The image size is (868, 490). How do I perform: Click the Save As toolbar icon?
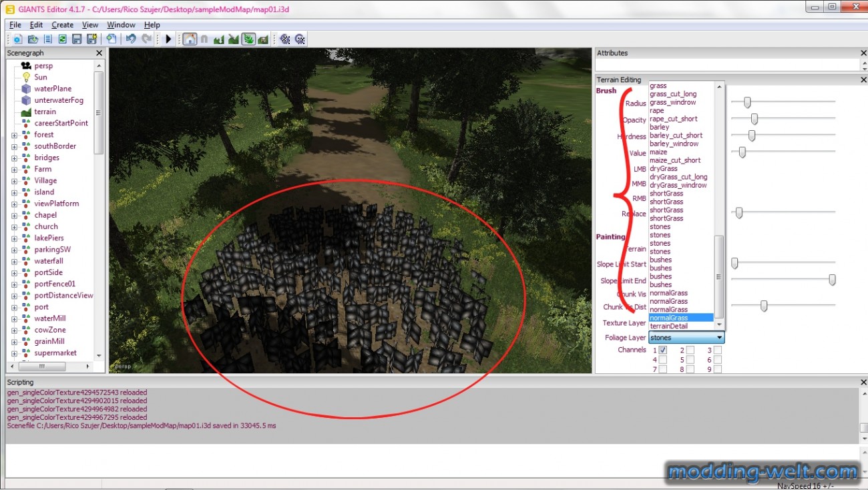[x=91, y=39]
